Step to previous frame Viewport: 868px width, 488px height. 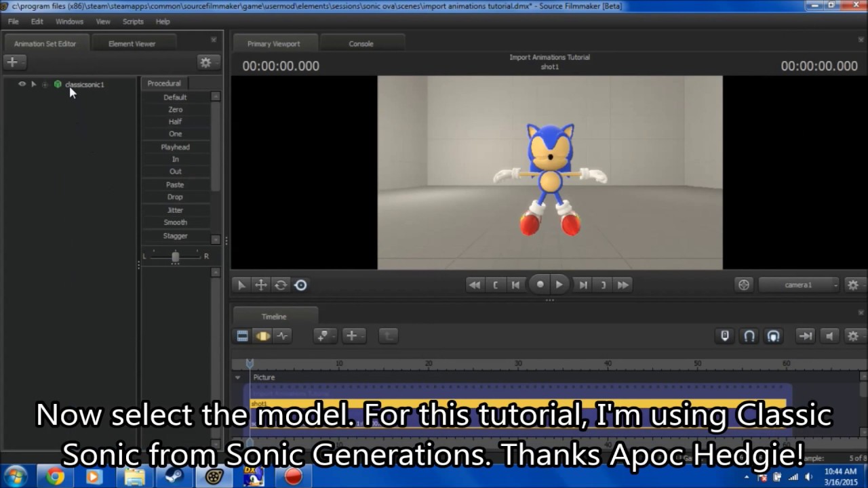tap(516, 285)
